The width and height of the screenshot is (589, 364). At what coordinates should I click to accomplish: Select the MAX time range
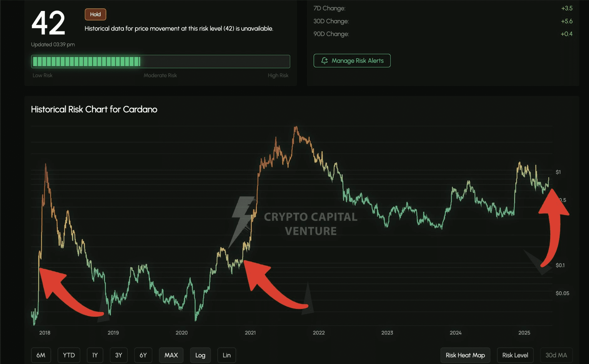coord(171,355)
